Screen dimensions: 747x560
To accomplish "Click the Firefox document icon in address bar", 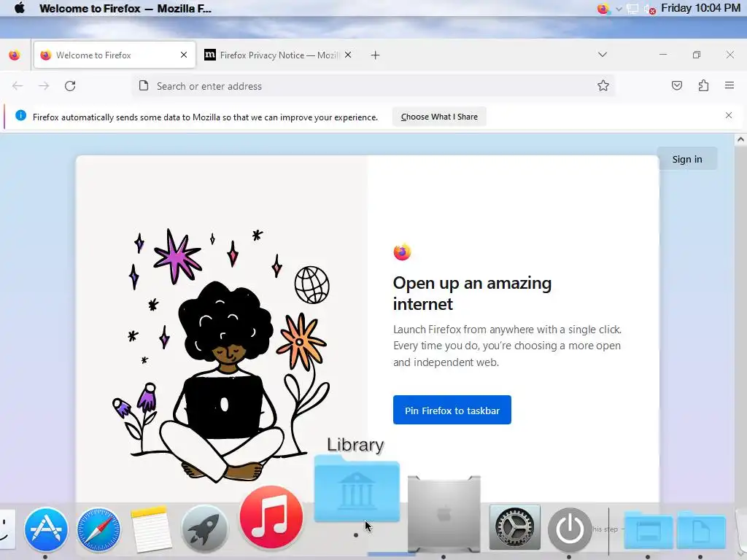I will click(x=144, y=86).
